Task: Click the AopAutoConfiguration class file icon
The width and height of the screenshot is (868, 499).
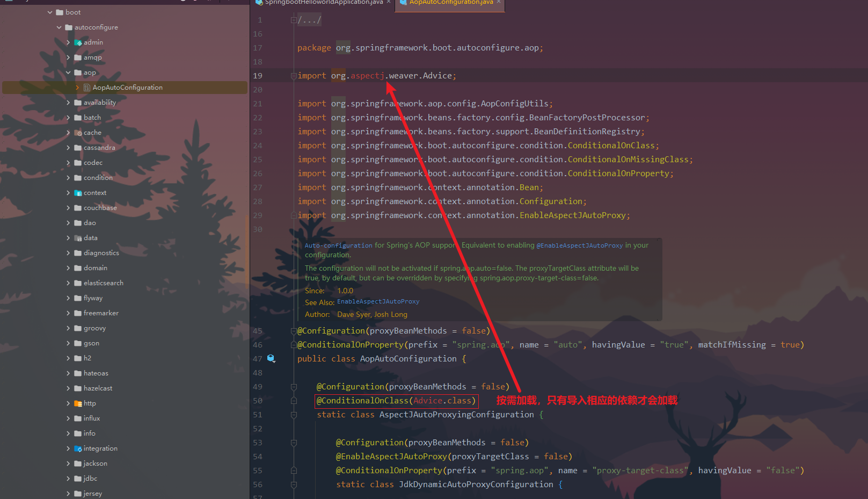Action: 87,88
